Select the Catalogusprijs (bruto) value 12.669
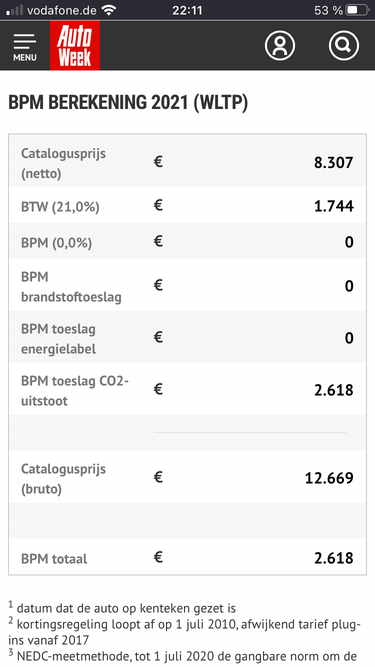Image resolution: width=375 pixels, height=667 pixels. point(329,478)
